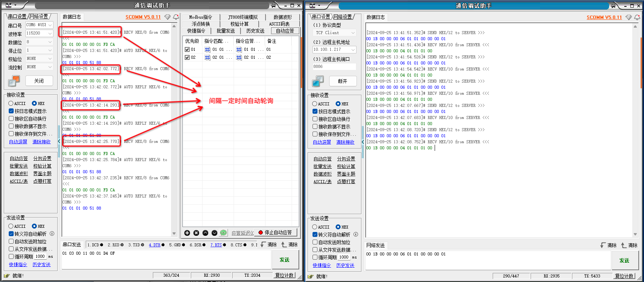Click the remote host port 8886 field
Image resolution: width=644 pixels, height=282 pixels.
click(334, 67)
